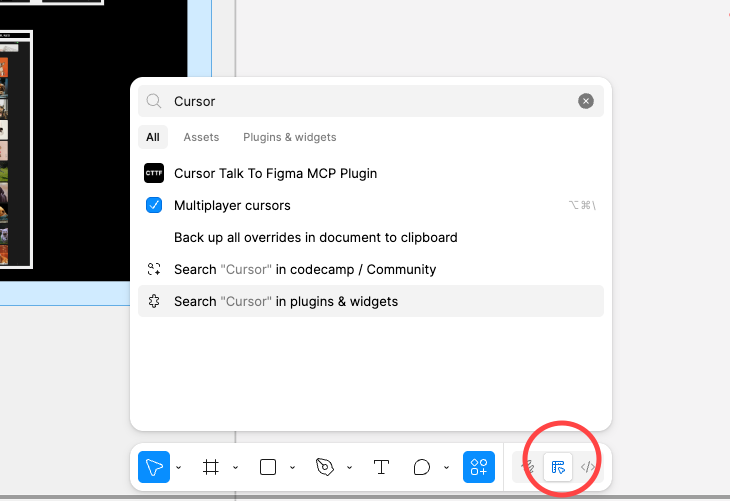
Task: Expand the Frame tool dropdown arrow
Action: 236,467
